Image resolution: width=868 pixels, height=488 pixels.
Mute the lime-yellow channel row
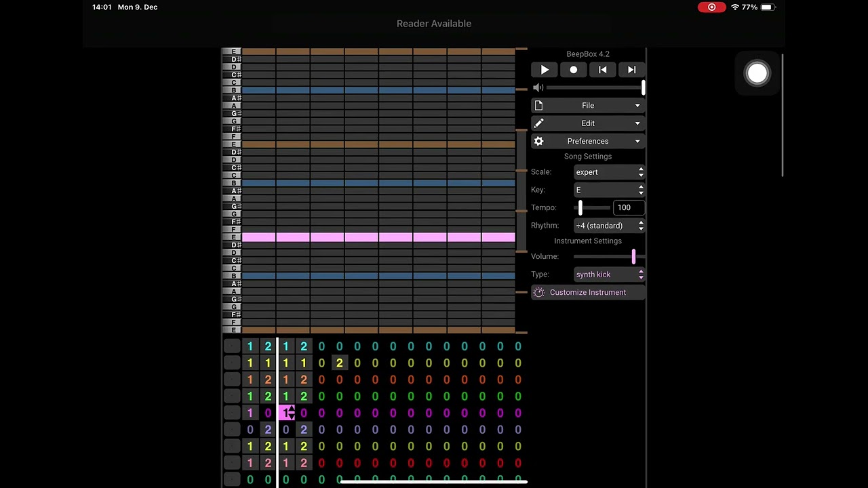[232, 446]
